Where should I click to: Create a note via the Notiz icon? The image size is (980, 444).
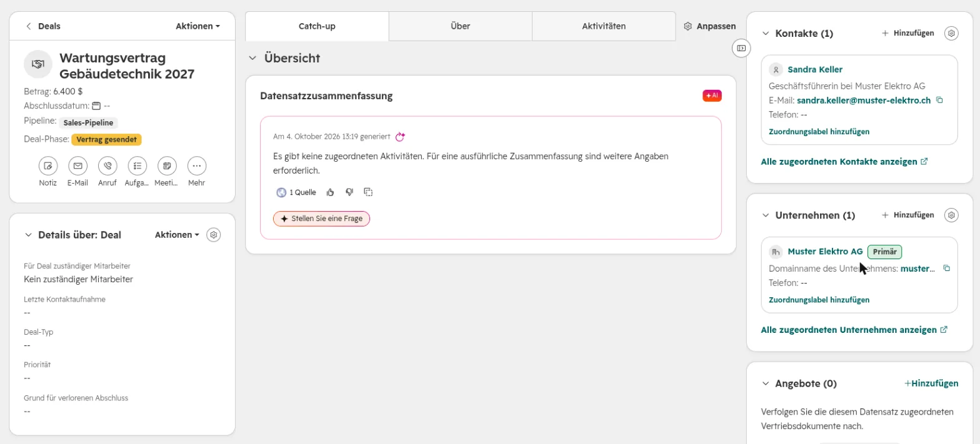48,166
